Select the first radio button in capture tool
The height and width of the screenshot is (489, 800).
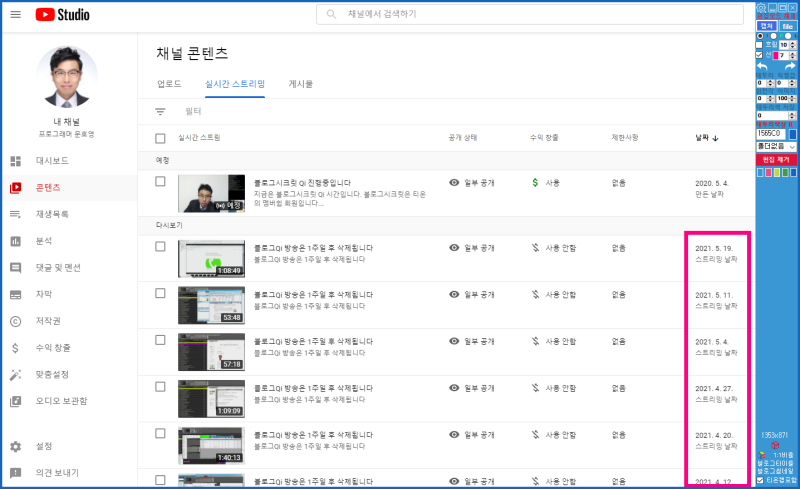coord(761,36)
